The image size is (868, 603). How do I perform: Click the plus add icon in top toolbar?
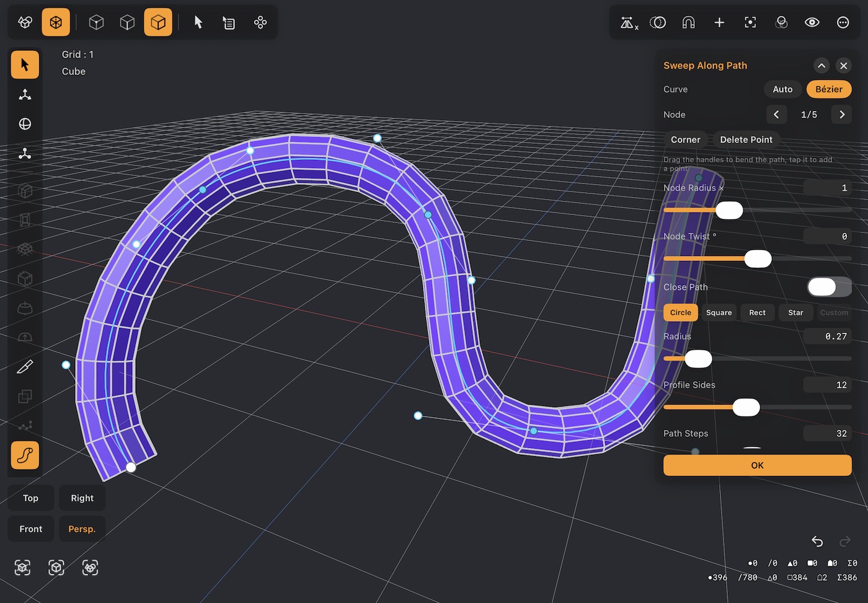[x=719, y=23]
